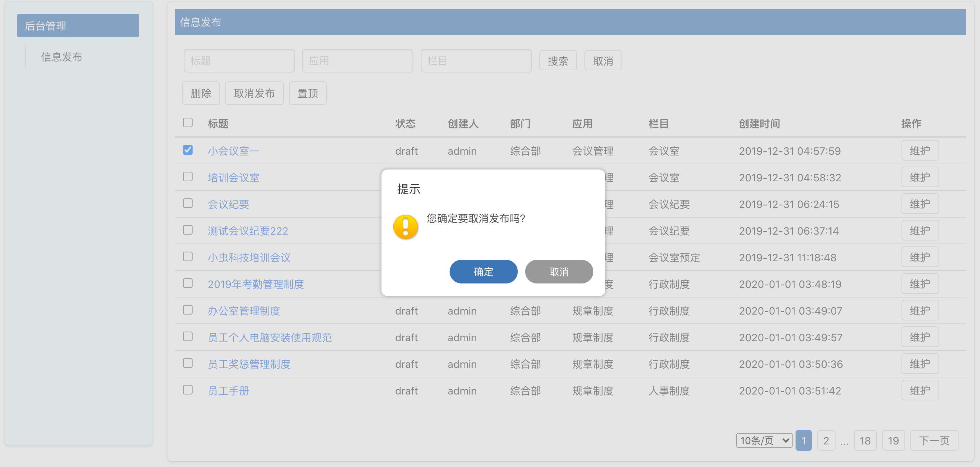Check the 员工手册 row checkbox
This screenshot has width=980, height=467.
(x=187, y=390)
